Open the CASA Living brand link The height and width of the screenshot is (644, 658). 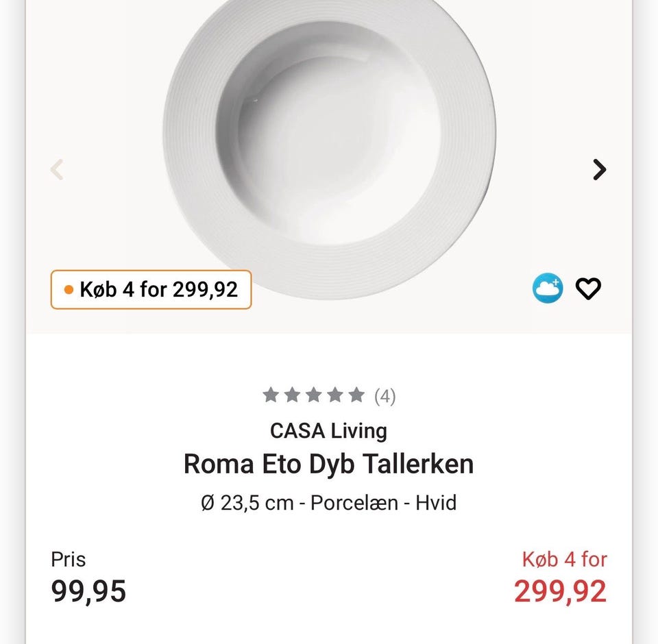click(328, 431)
